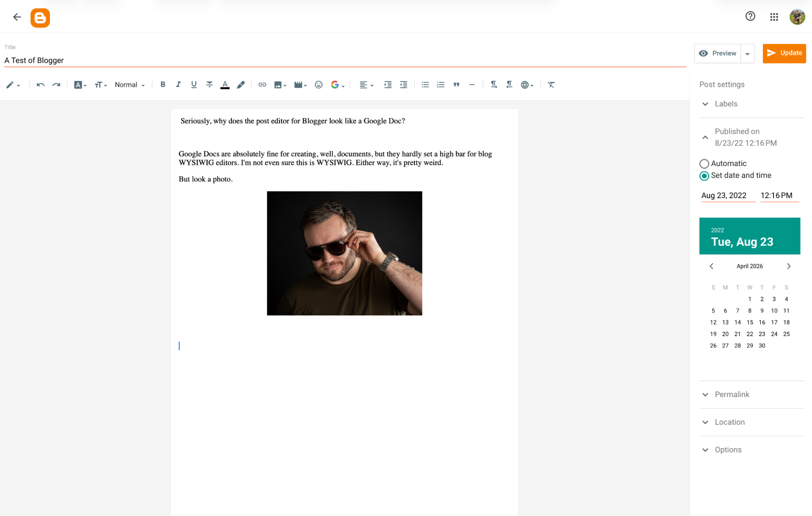Open the Normal paragraph style dropdown
The height and width of the screenshot is (516, 812).
tap(129, 84)
